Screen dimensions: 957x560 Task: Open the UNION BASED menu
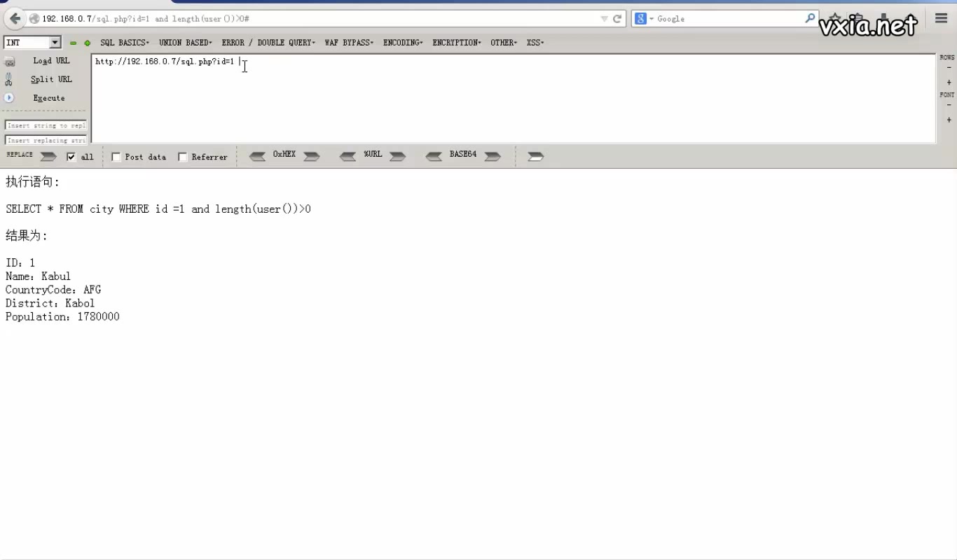(186, 43)
